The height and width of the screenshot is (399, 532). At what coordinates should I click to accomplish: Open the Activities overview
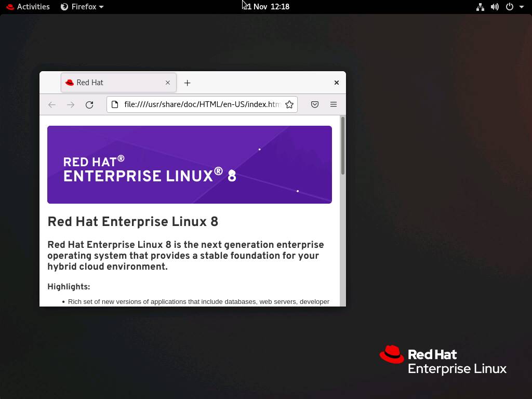pos(28,7)
